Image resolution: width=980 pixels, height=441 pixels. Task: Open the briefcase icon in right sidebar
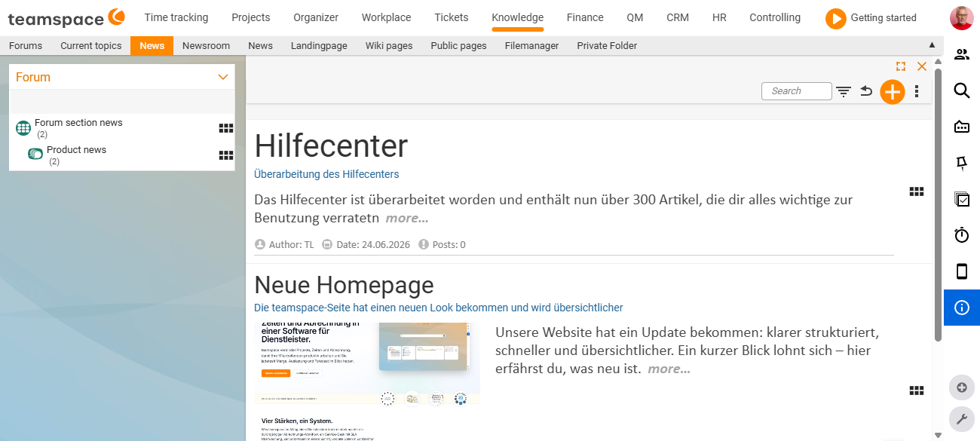961,127
